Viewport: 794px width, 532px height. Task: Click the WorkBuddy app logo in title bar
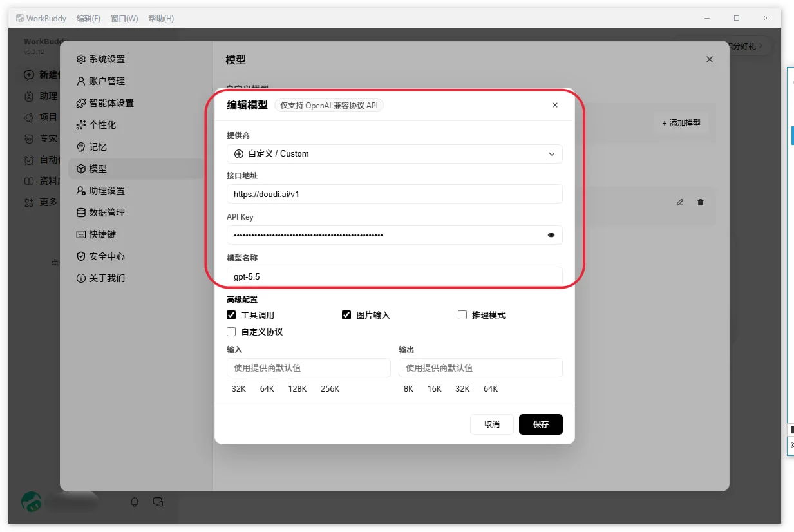pyautogui.click(x=20, y=18)
